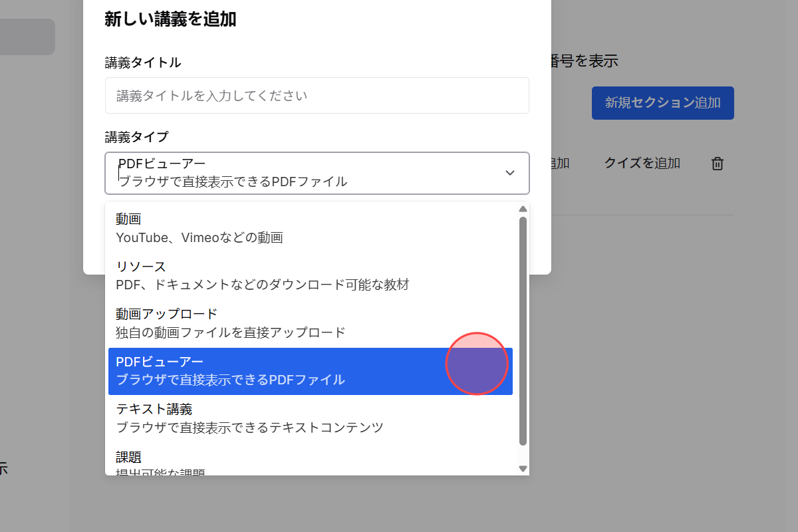The image size is (798, 532).
Task: Select the 動画アップロード option
Action: (266, 323)
